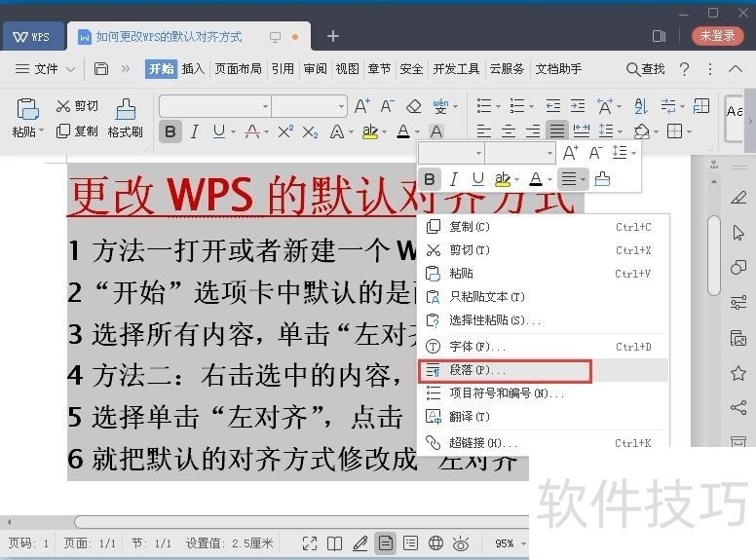Viewport: 756px width, 560px height.
Task: Click Copy (复制) in the ribbon
Action: pos(77,131)
